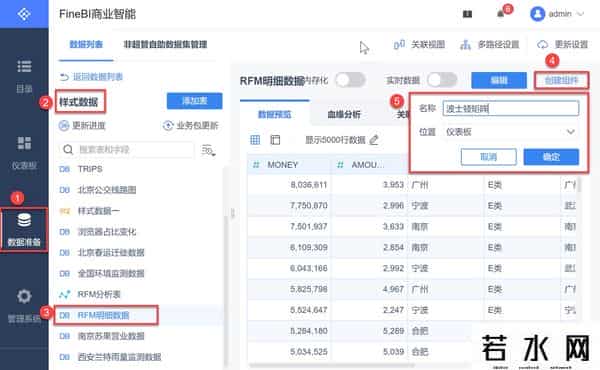Screen dimensions: 600x370
Task: Select the field layout view icon
Action: click(x=275, y=140)
